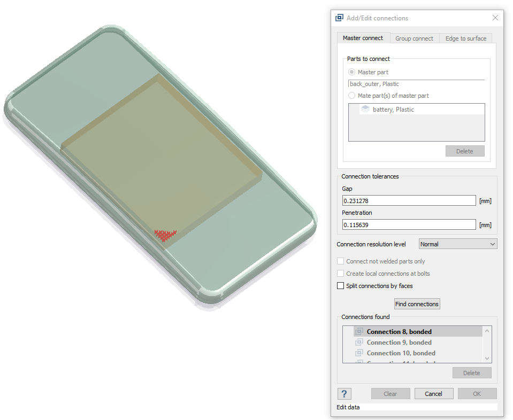Enable Split connections by faces checkbox
The image size is (513, 420).
coord(341,286)
